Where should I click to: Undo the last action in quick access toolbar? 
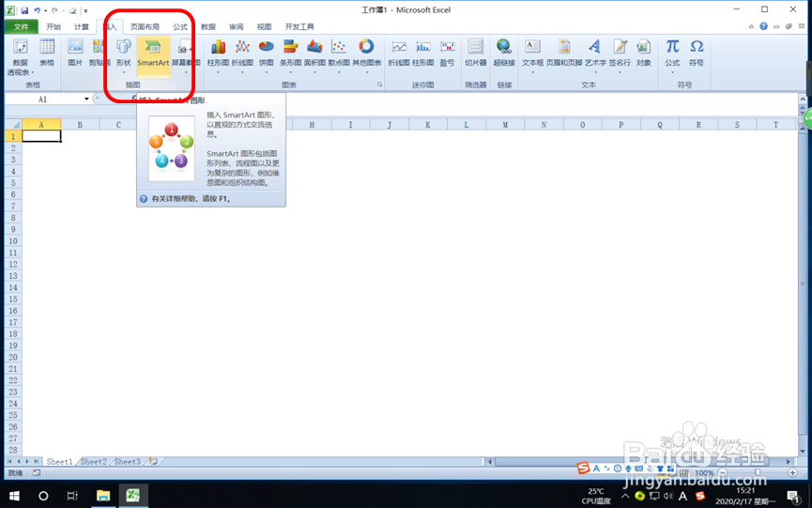point(38,10)
